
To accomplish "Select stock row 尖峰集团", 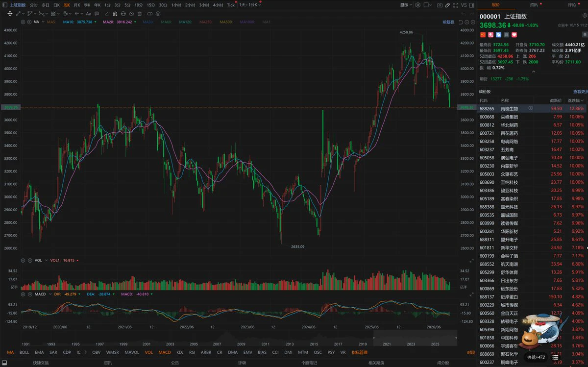I will coord(532,117).
